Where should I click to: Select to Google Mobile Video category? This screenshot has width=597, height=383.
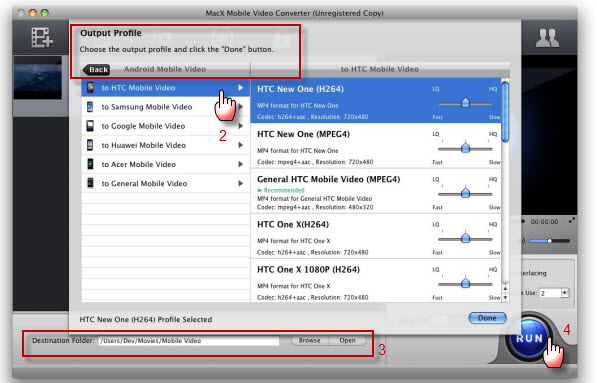tap(166, 126)
